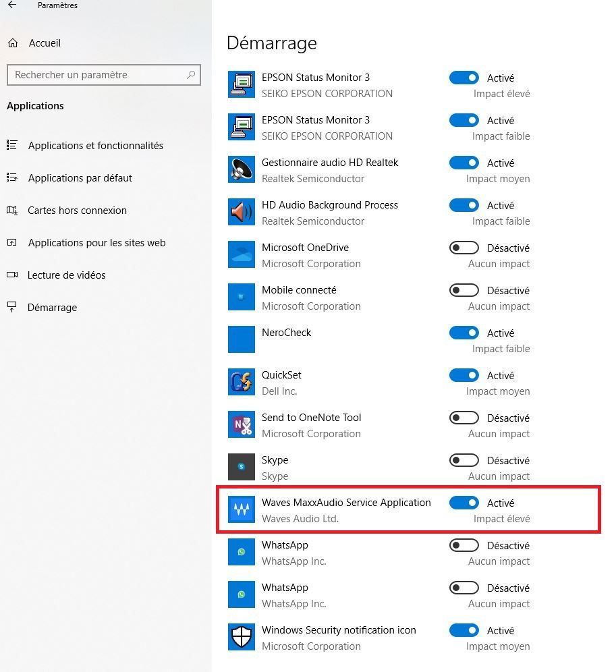The height and width of the screenshot is (672, 616).
Task: Disable Waves MaxxAudio Service Application
Action: 464,503
